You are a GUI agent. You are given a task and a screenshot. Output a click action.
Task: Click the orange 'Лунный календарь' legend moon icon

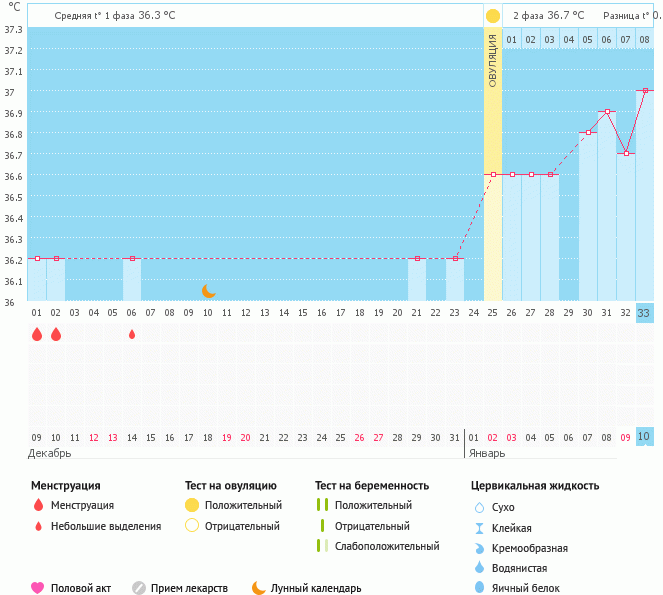pyautogui.click(x=259, y=588)
